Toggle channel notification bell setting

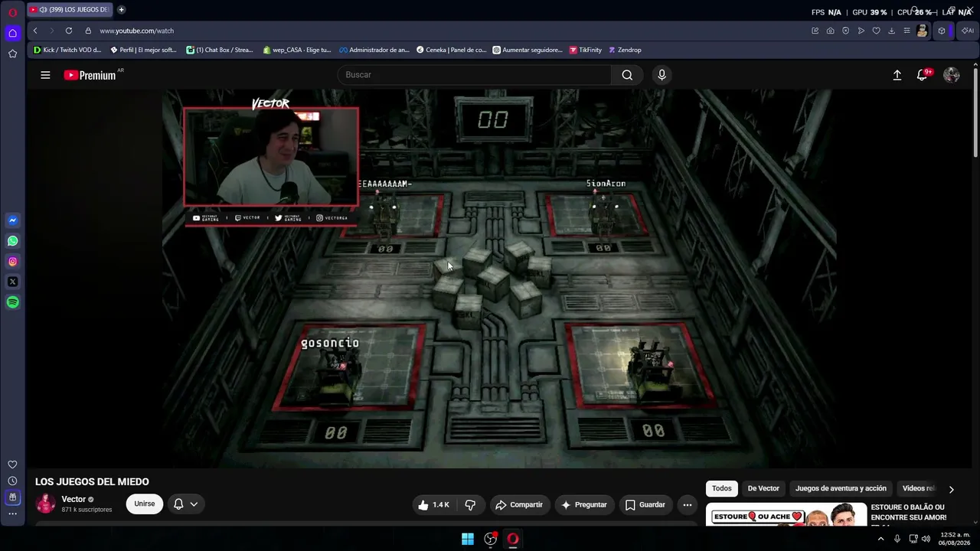(x=185, y=504)
